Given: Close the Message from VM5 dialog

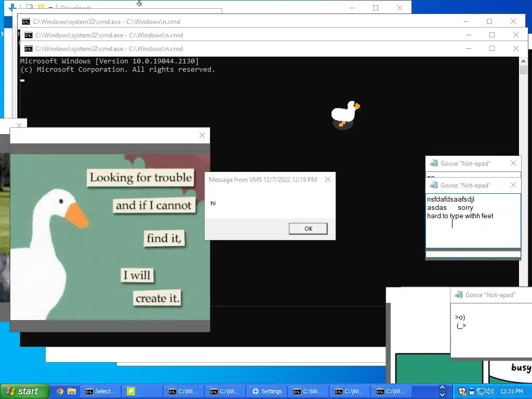Looking at the screenshot, I should click(327, 179).
